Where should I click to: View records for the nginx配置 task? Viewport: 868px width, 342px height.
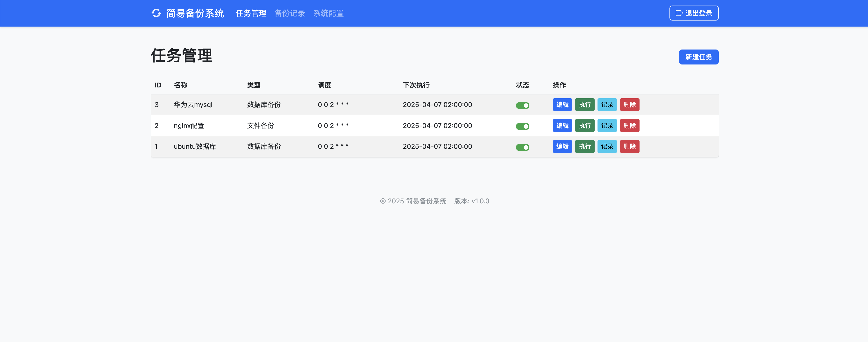[607, 125]
